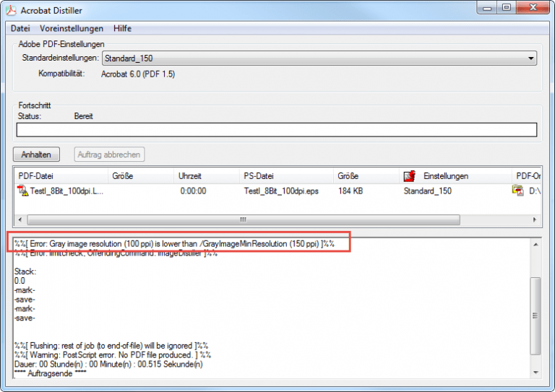Click the job list's right scroll arrow

[x=535, y=219]
